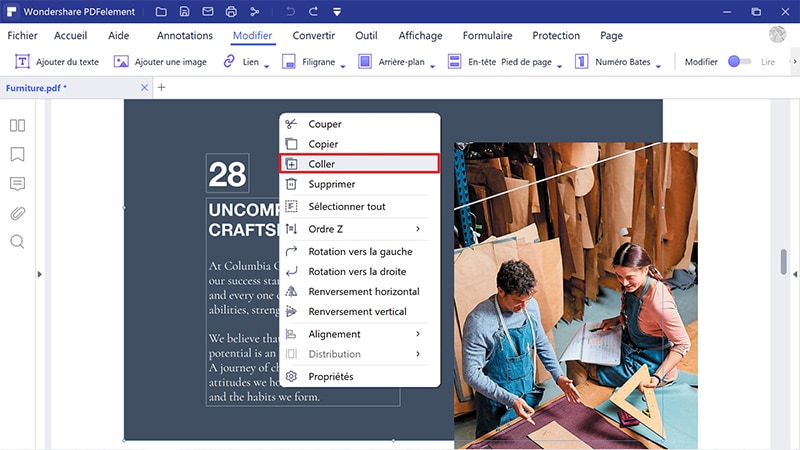Open the comments panel icon
Screen dimensions: 800x450
tap(17, 184)
